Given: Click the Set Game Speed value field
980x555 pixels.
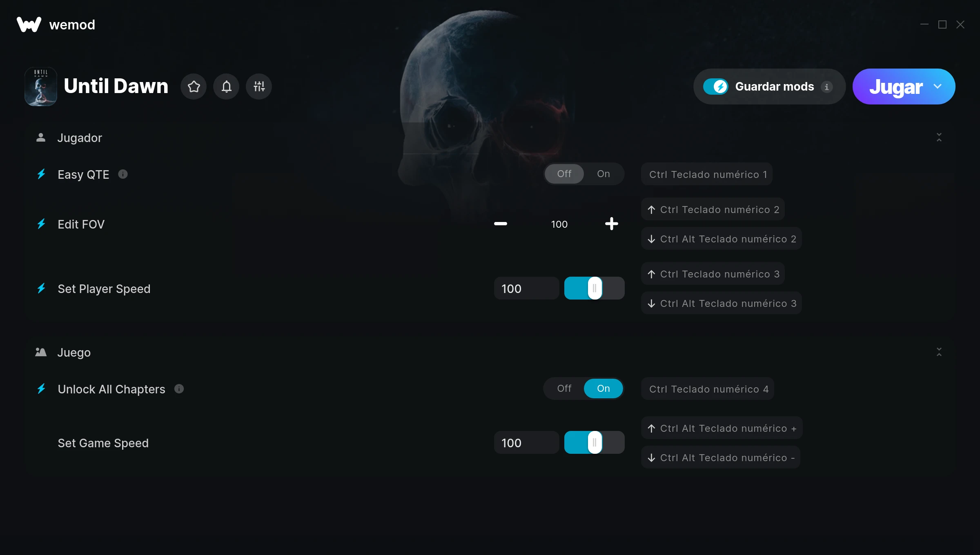Looking at the screenshot, I should (527, 443).
